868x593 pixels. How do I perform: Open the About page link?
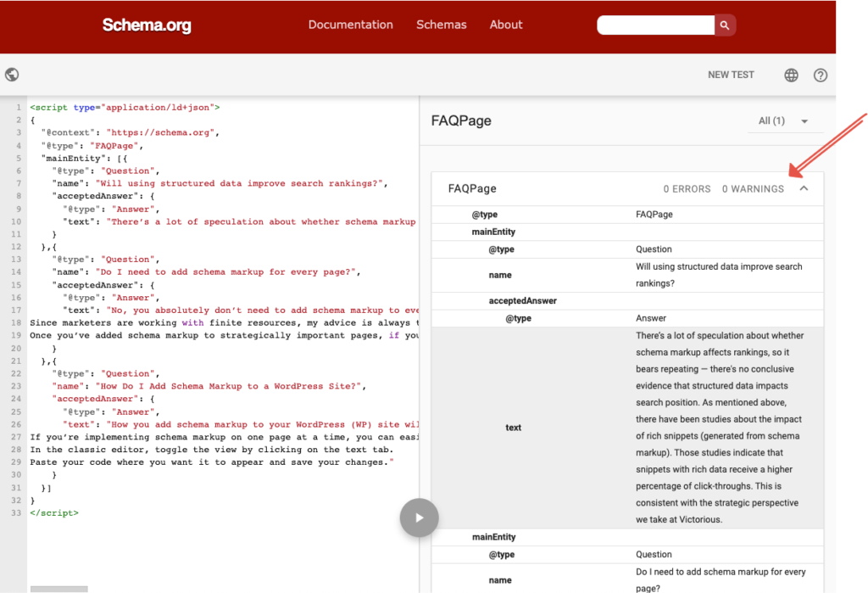click(x=505, y=25)
